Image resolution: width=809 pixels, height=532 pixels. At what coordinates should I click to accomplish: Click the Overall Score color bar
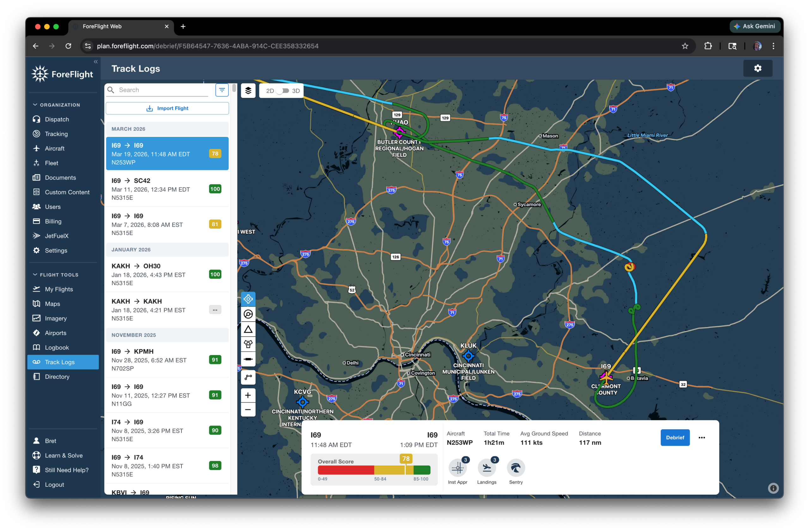click(374, 470)
